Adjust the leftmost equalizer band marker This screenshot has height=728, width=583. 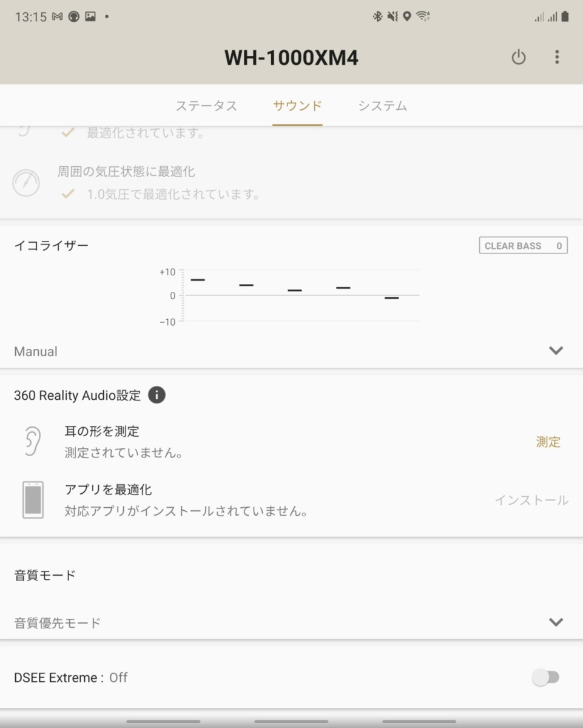pyautogui.click(x=198, y=280)
